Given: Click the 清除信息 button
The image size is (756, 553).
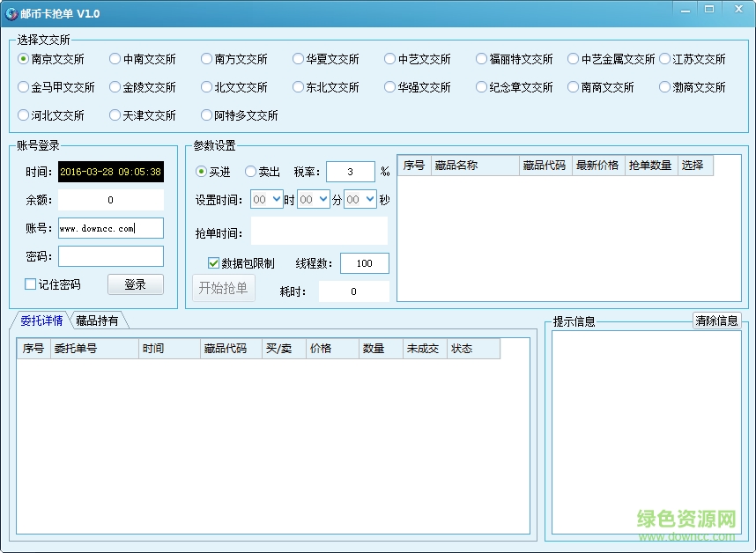Looking at the screenshot, I should [717, 320].
